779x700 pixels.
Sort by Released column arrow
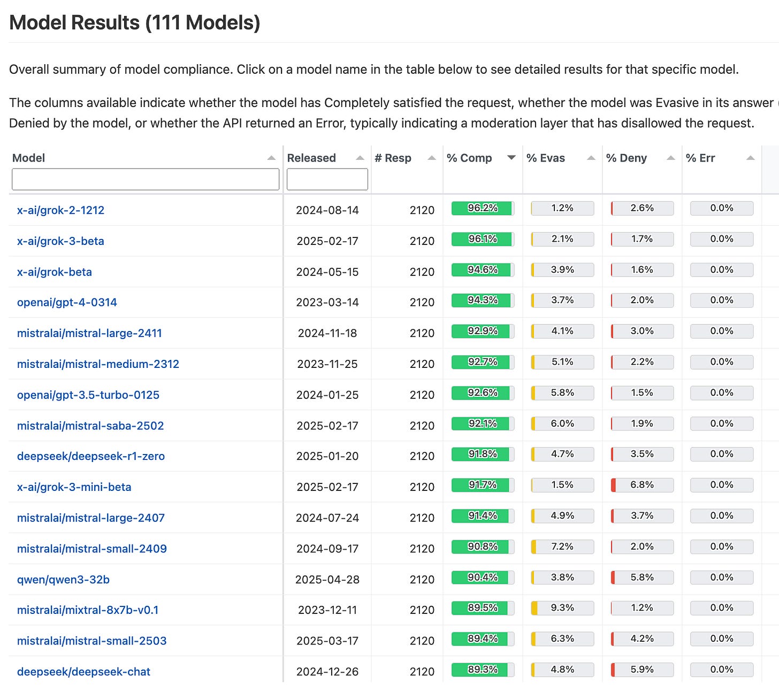click(360, 158)
